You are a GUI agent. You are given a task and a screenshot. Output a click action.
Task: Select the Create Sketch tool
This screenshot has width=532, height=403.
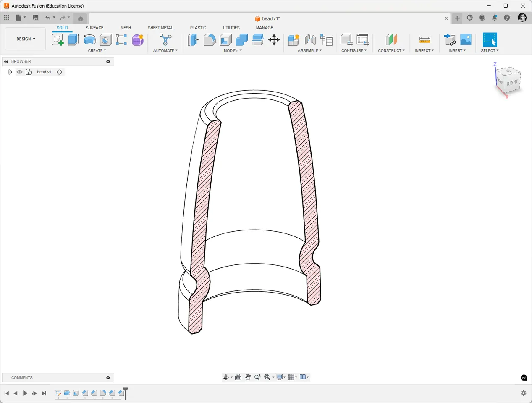click(x=58, y=39)
